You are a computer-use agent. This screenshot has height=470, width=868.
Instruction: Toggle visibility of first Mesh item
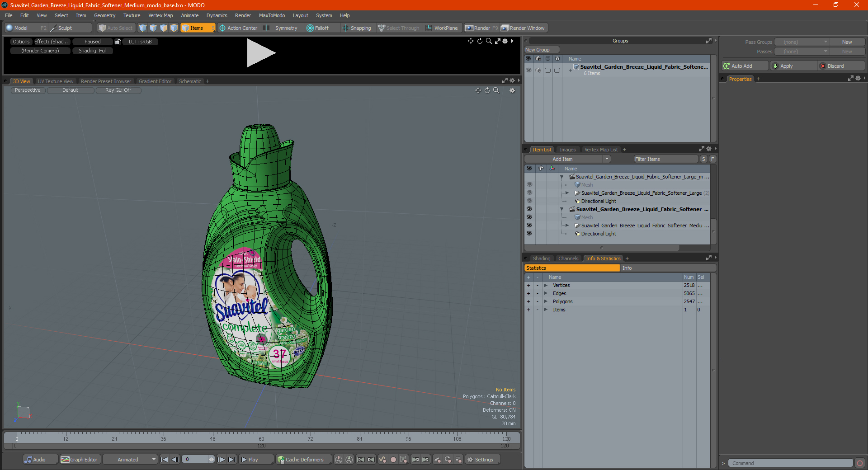coord(529,184)
